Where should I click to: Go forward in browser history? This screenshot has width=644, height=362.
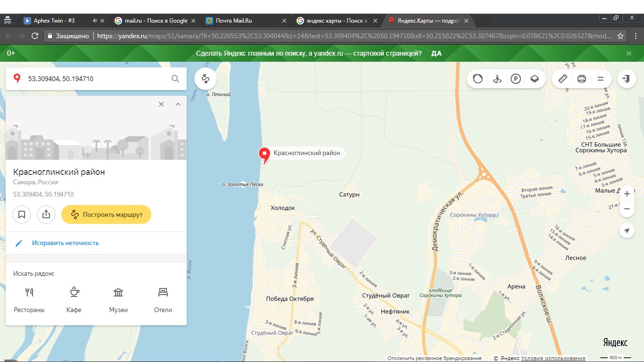tap(21, 36)
